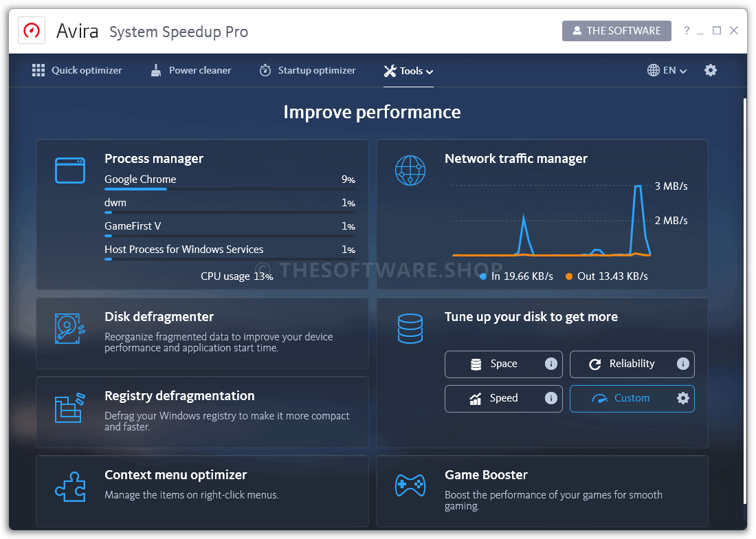Expand the Tools dropdown menu
Screen dimensions: 756x539
pyautogui.click(x=408, y=71)
